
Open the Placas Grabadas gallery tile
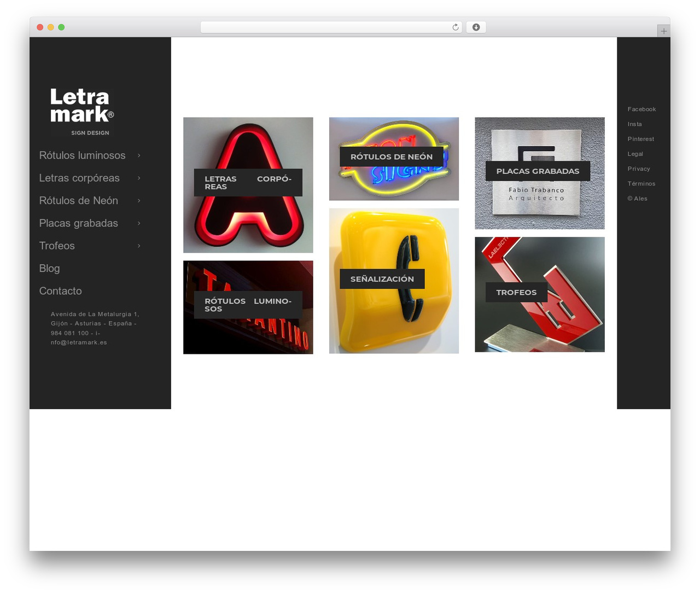(540, 173)
